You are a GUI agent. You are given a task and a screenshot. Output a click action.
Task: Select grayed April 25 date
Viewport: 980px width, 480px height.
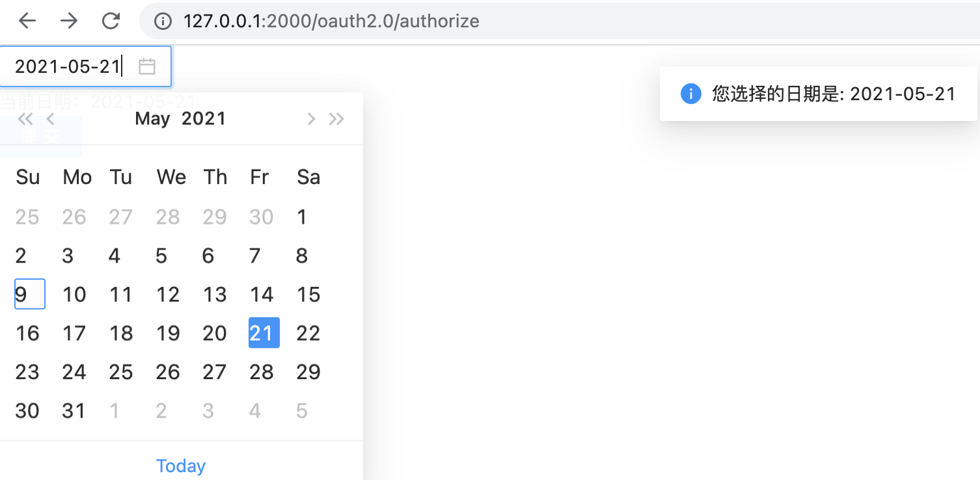27,217
